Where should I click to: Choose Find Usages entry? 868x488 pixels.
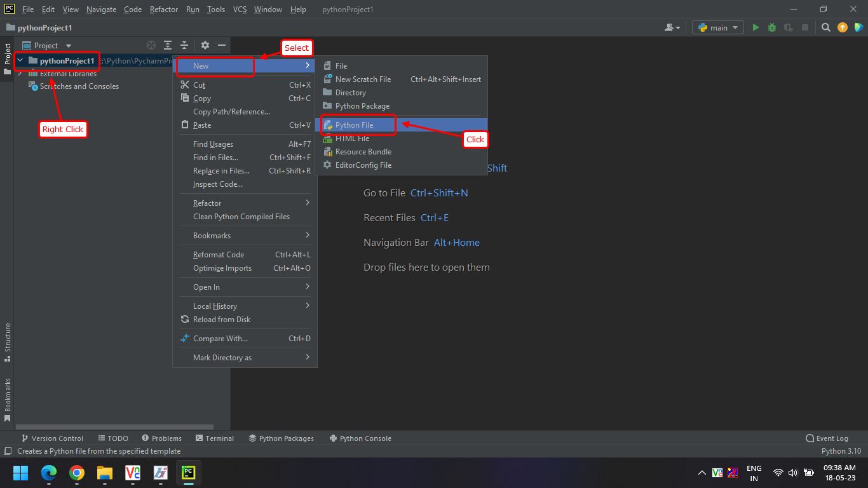tap(245, 144)
